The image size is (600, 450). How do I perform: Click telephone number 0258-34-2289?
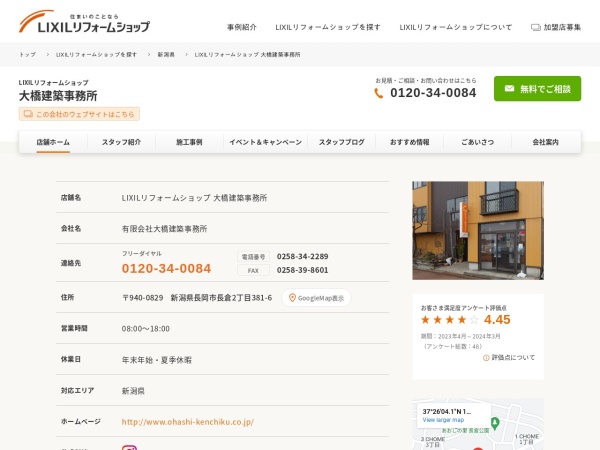[x=302, y=256]
